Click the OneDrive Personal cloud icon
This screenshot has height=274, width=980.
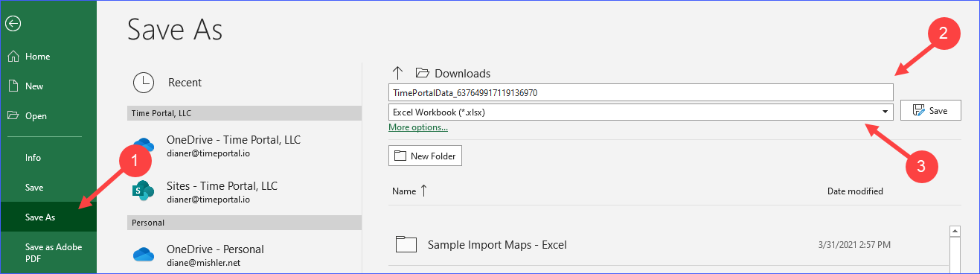click(143, 255)
